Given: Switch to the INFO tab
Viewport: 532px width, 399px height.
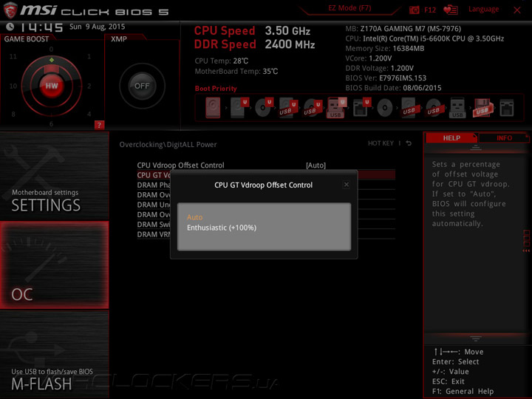Looking at the screenshot, I should pos(504,138).
